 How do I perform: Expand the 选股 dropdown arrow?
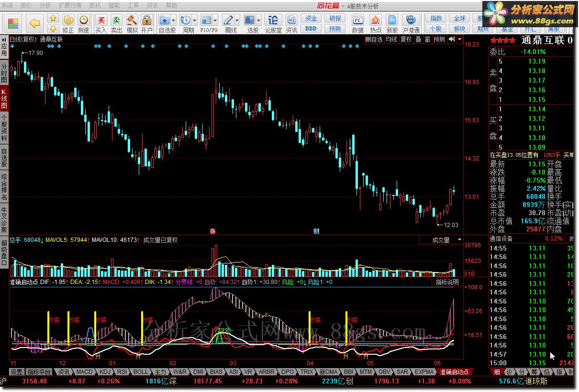click(x=259, y=20)
